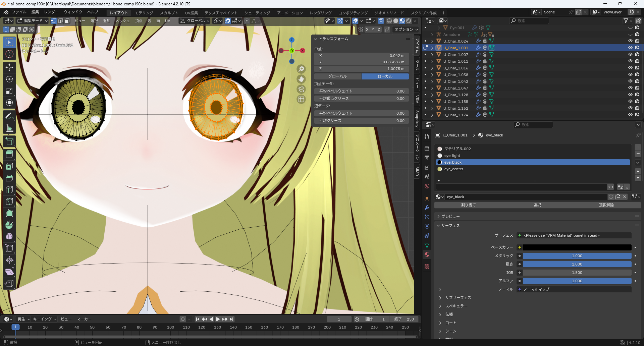Click the camera view icon in viewport
Image resolution: width=644 pixels, height=346 pixels.
coord(301,89)
